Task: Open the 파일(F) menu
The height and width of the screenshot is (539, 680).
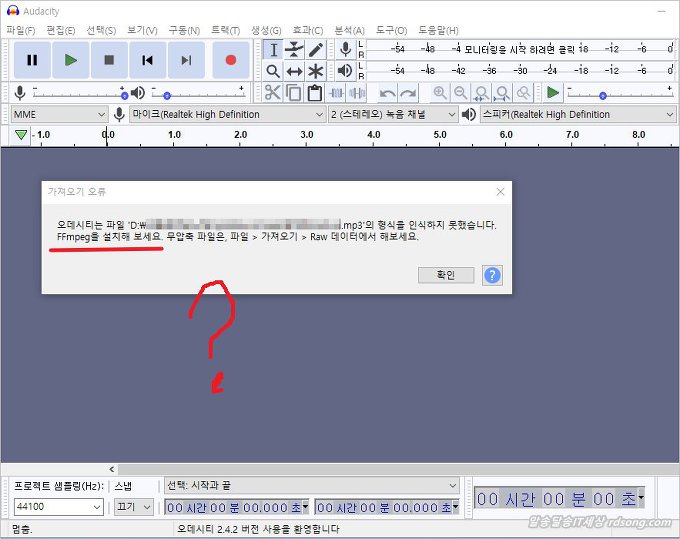Action: pyautogui.click(x=20, y=30)
